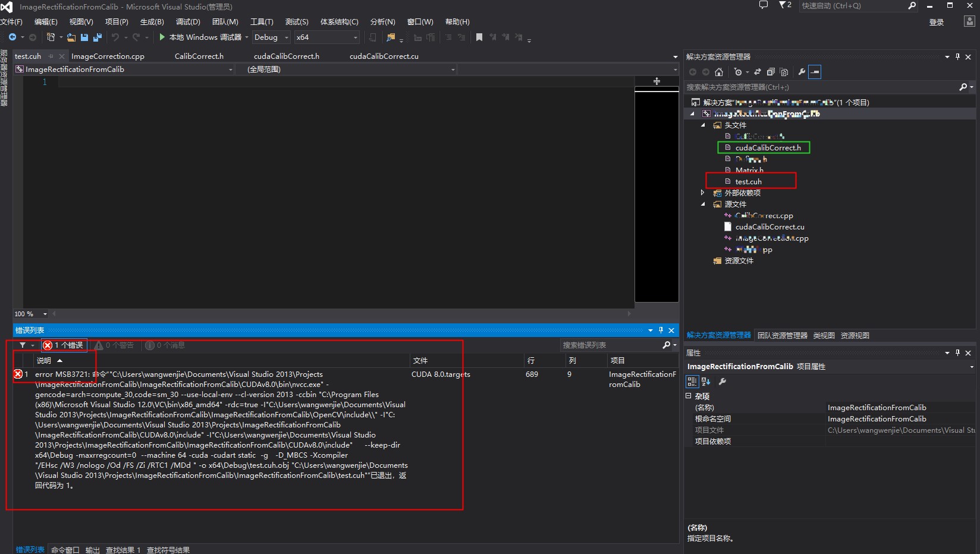This screenshot has height=554, width=980.
Task: Select cudaCalibCorrect.h in Solution Explorer
Action: (x=768, y=147)
